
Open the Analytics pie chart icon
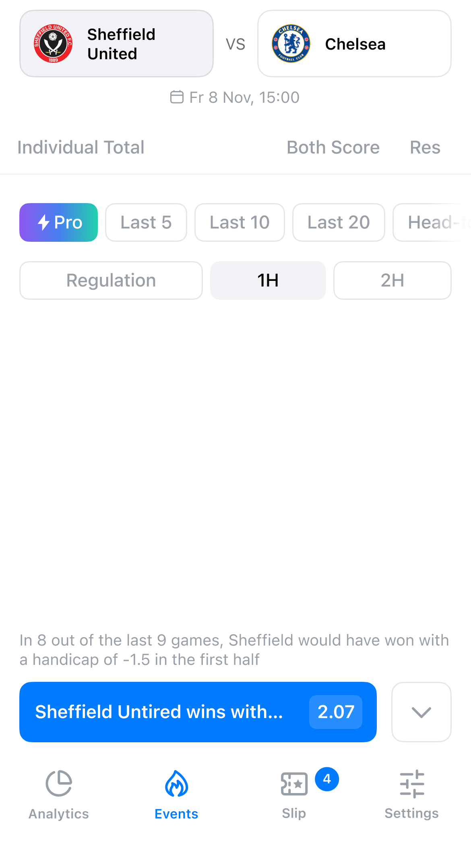[59, 783]
